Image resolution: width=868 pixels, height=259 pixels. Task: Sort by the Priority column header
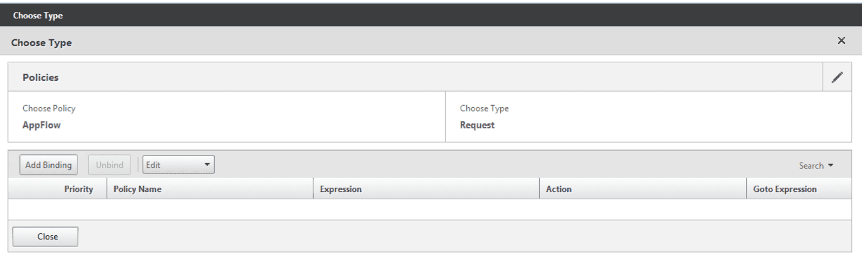tap(78, 189)
